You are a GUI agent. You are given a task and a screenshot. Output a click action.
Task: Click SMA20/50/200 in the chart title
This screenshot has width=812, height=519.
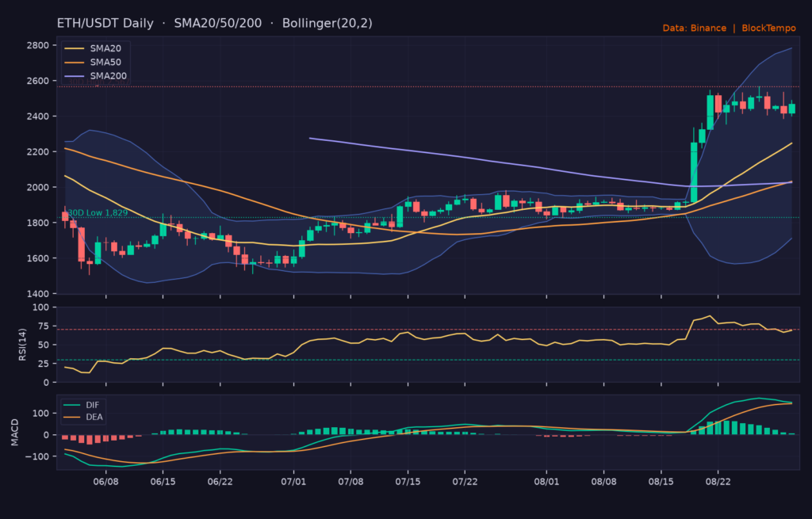(x=217, y=24)
